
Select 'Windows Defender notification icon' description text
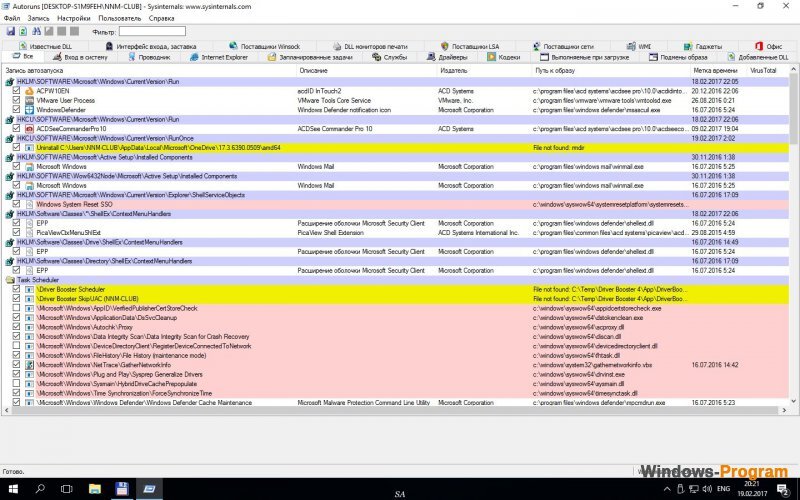[344, 110]
